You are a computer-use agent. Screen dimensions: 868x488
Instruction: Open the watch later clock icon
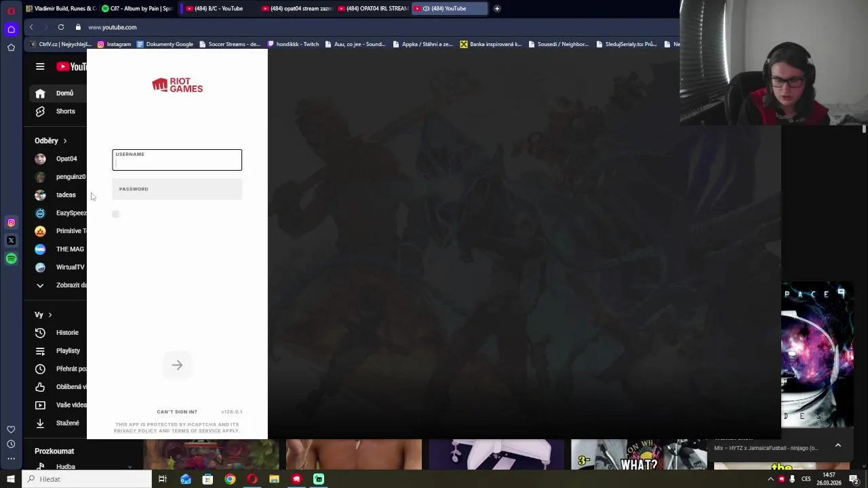(40, 369)
